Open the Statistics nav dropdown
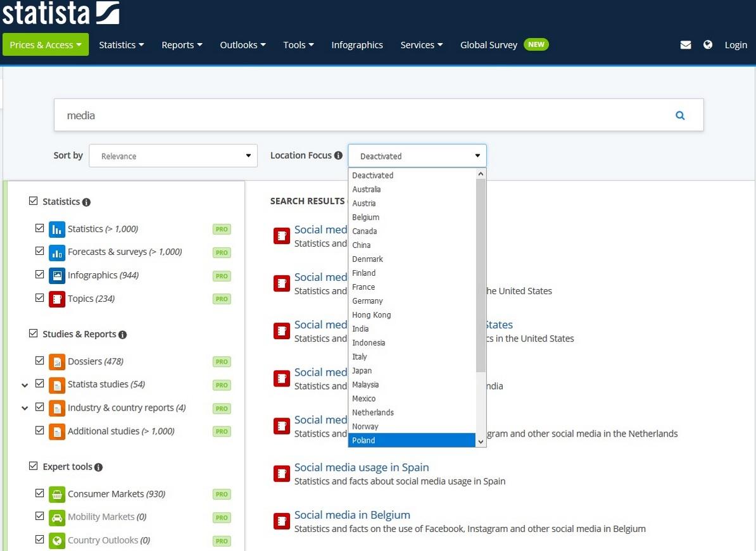756x551 pixels. click(122, 45)
